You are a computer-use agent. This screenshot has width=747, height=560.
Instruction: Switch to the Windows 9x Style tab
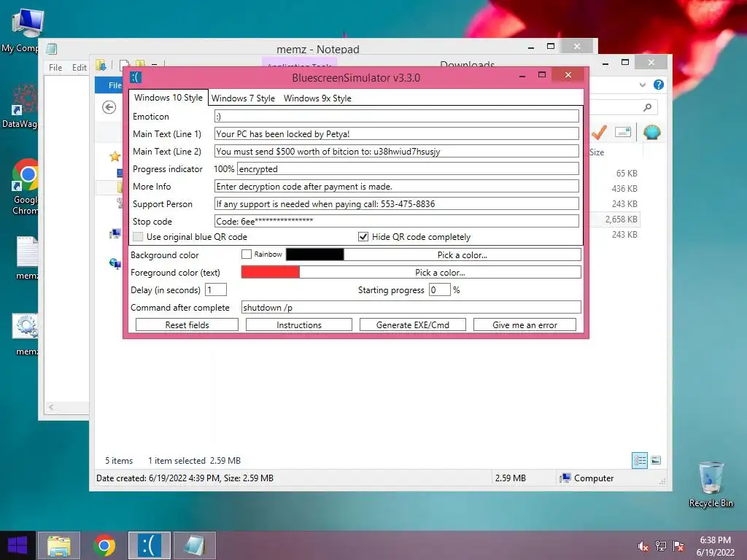(x=317, y=98)
